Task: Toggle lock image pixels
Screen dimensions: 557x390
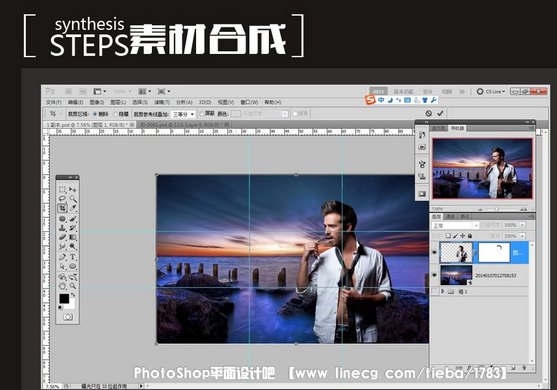Action: (455, 235)
